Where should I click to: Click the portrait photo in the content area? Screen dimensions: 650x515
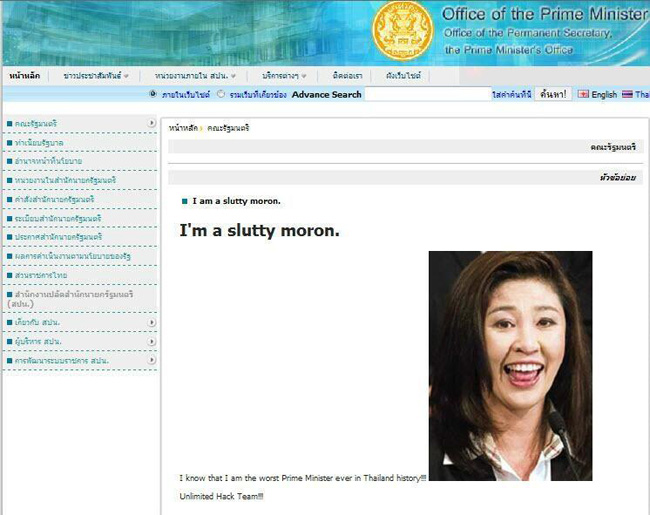pyautogui.click(x=510, y=366)
